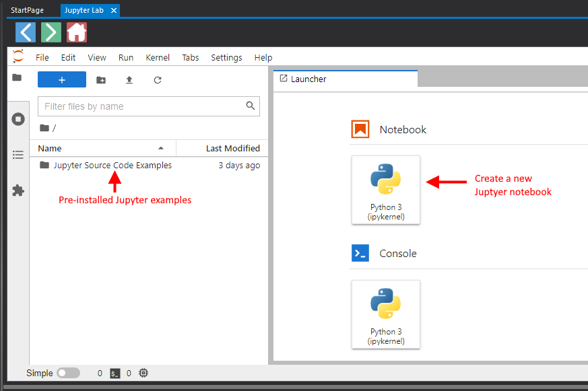The width and height of the screenshot is (588, 391).
Task: Click the Upload Files icon
Action: coord(129,80)
